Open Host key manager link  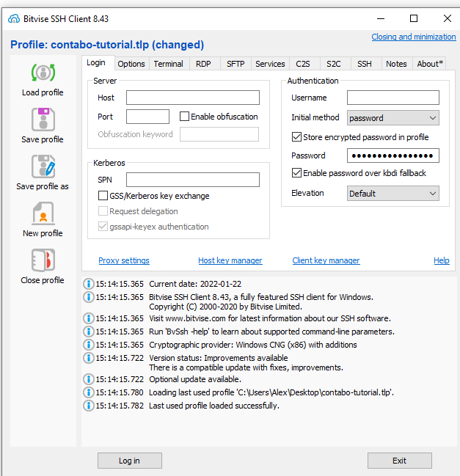pyautogui.click(x=230, y=260)
